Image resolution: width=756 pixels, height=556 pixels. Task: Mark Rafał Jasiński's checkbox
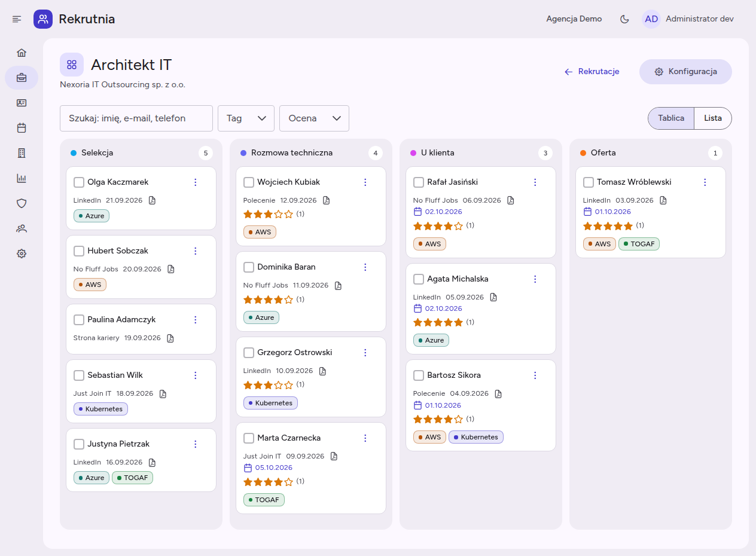419,182
